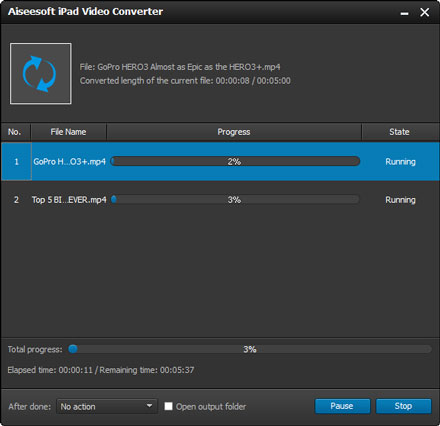440x426 pixels.
Task: Pause the conversion
Action: point(342,406)
